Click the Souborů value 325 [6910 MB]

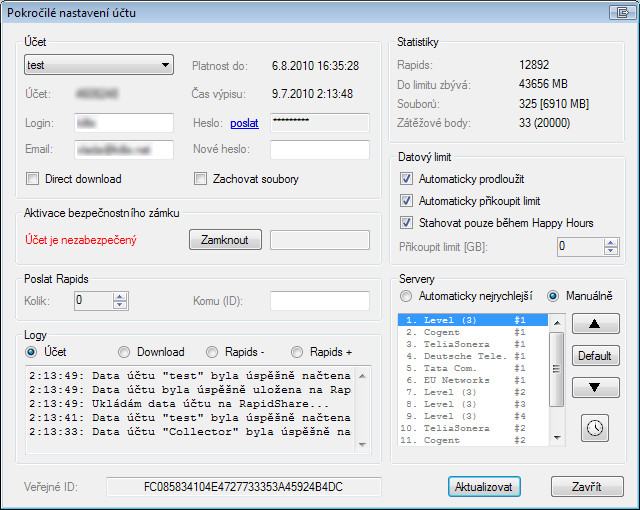[554, 104]
